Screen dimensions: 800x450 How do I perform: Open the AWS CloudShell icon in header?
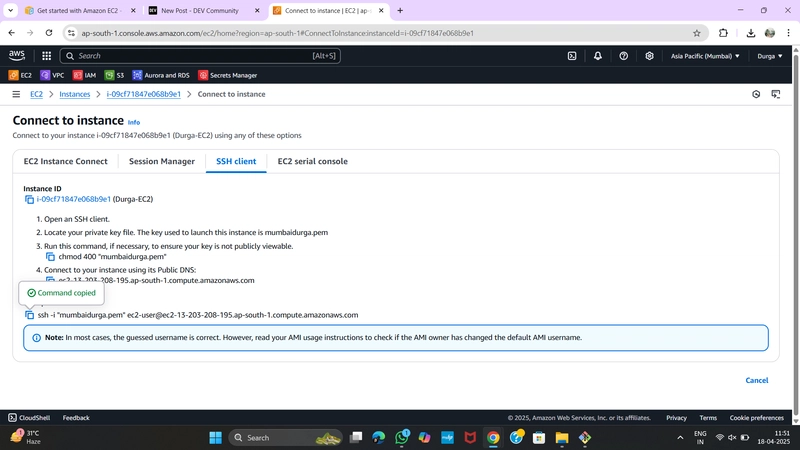[x=572, y=56]
